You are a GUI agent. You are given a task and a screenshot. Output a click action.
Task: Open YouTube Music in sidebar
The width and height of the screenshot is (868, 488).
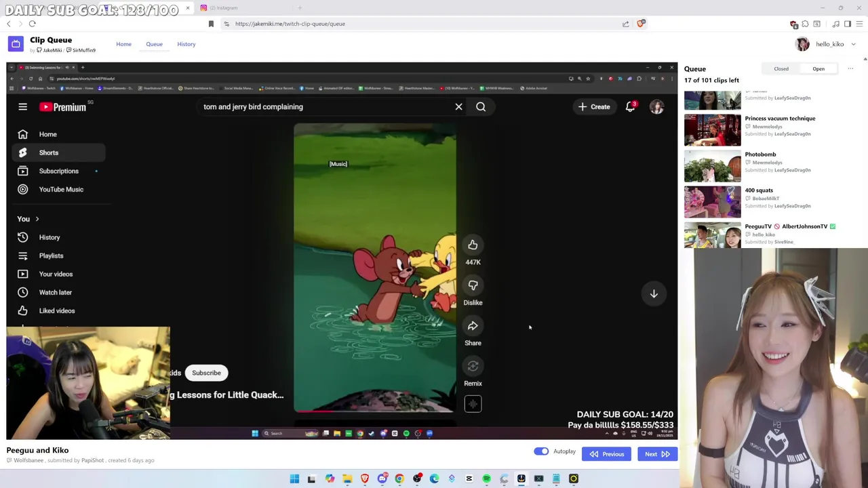[58, 189]
